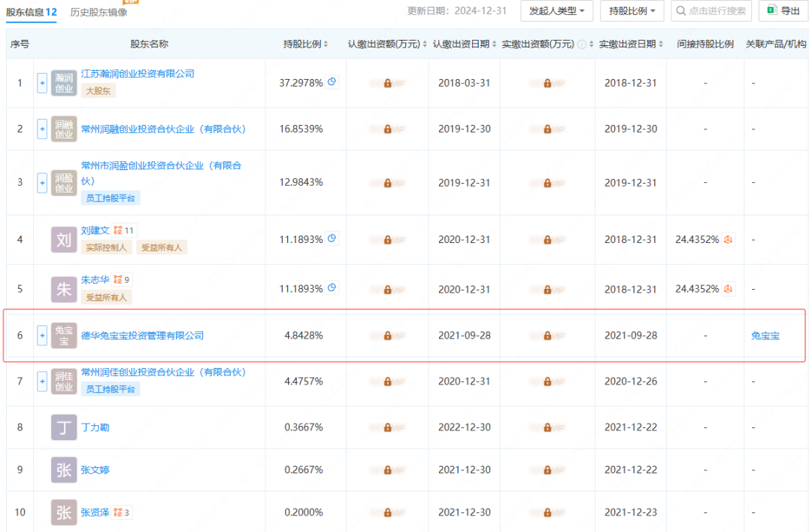
Task: Click 兔宝宝 company logo thumbnail
Action: pyautogui.click(x=64, y=336)
